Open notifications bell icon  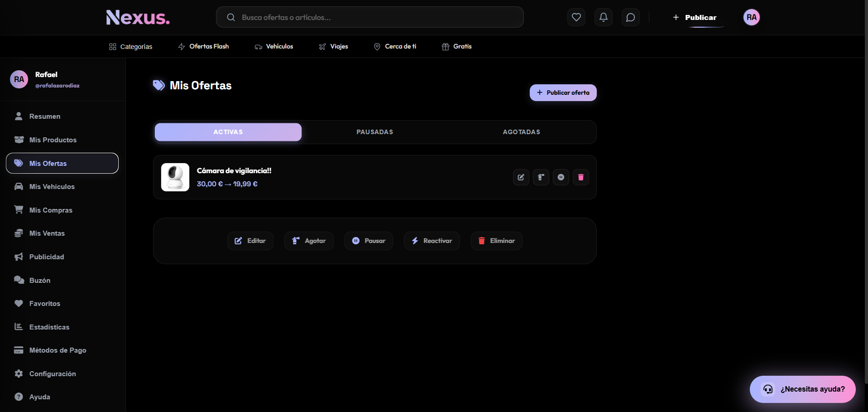click(604, 17)
